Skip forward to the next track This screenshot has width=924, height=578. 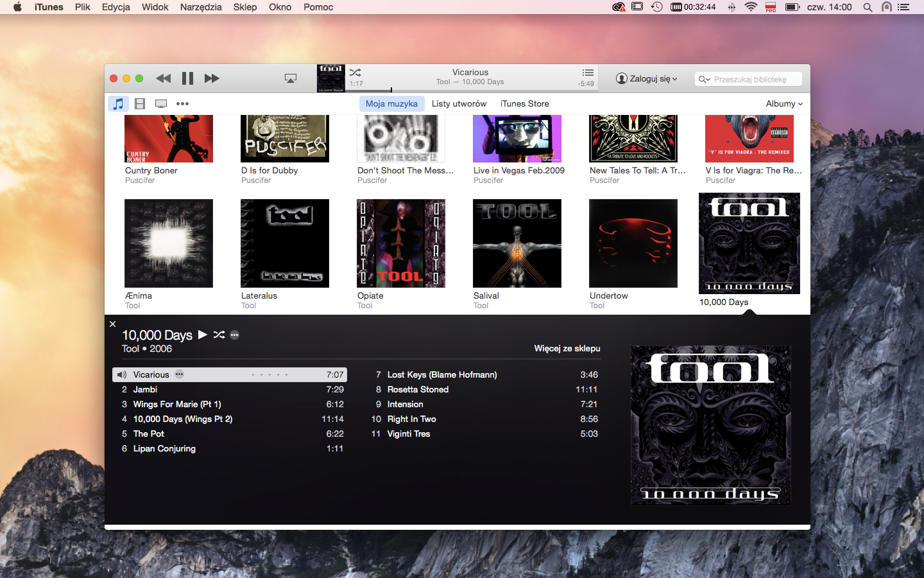[212, 78]
